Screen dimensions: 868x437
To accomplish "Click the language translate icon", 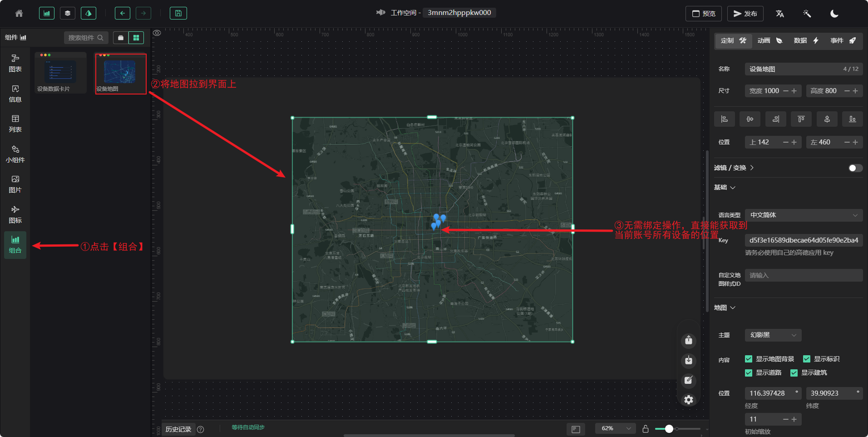I will click(x=779, y=14).
